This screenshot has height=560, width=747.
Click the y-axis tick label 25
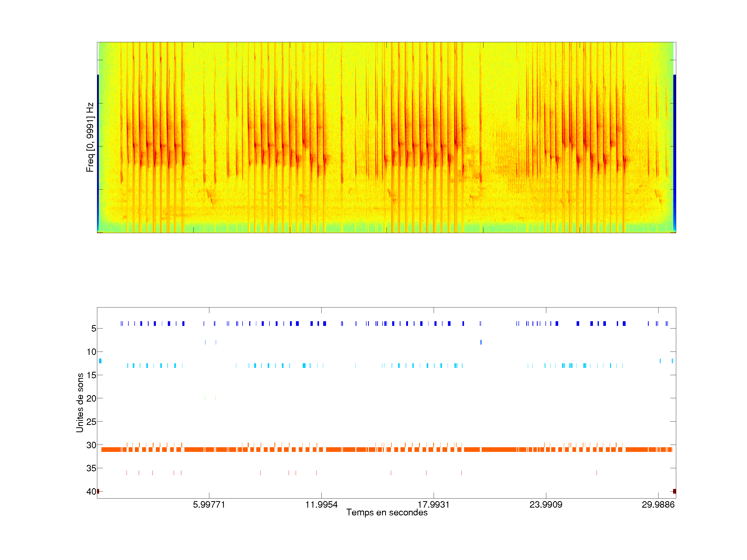pyautogui.click(x=91, y=422)
